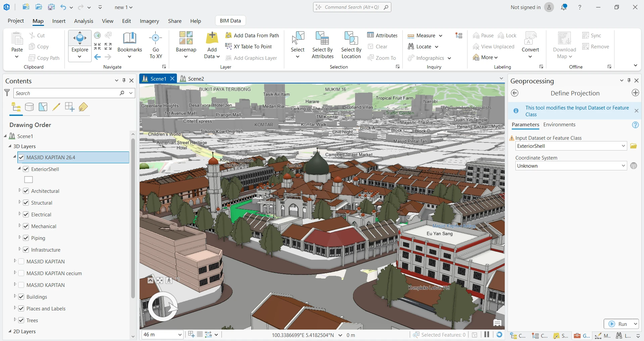Image resolution: width=644 pixels, height=341 pixels.
Task: Open the Input Dataset dropdown
Action: coord(623,146)
